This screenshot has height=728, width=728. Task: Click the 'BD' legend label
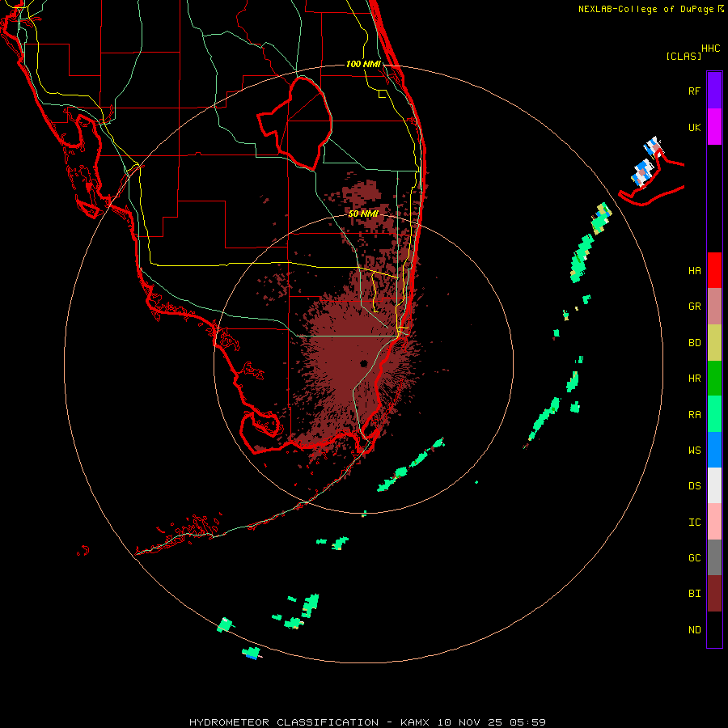(694, 343)
